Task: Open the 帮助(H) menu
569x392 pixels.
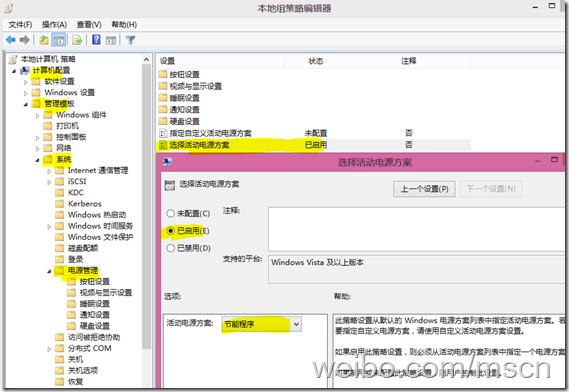Action: click(x=124, y=25)
